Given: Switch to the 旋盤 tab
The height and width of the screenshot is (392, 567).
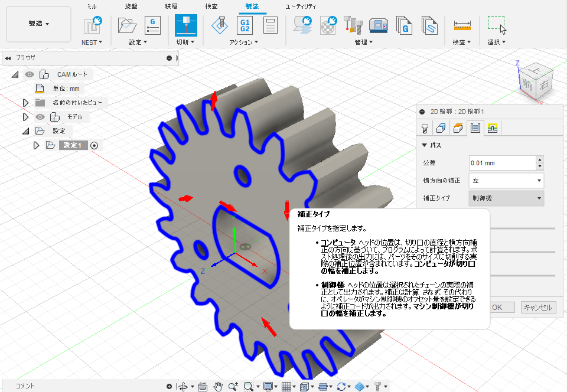Looking at the screenshot, I should coord(131,6).
